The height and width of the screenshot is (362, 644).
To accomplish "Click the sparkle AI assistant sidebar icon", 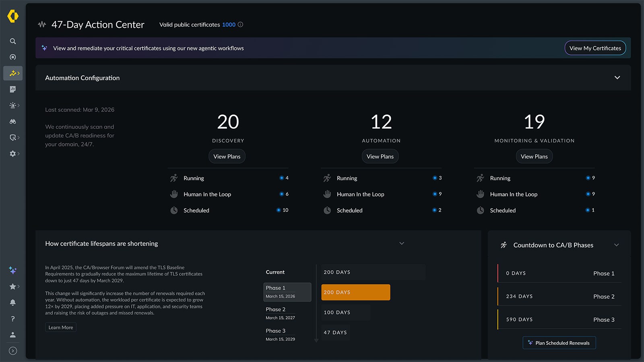I will point(13,270).
